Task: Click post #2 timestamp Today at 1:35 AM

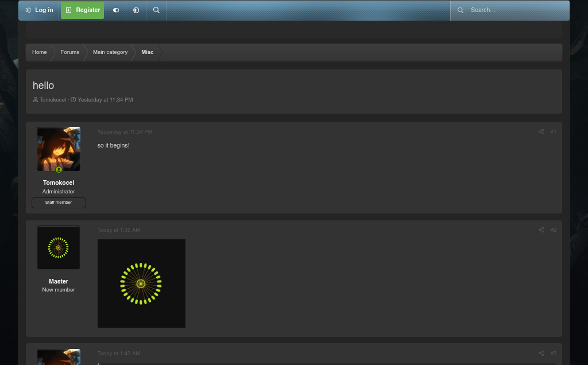Action: [119, 230]
